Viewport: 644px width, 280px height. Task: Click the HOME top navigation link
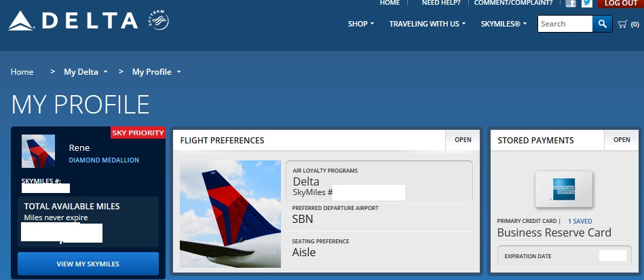coord(390,3)
